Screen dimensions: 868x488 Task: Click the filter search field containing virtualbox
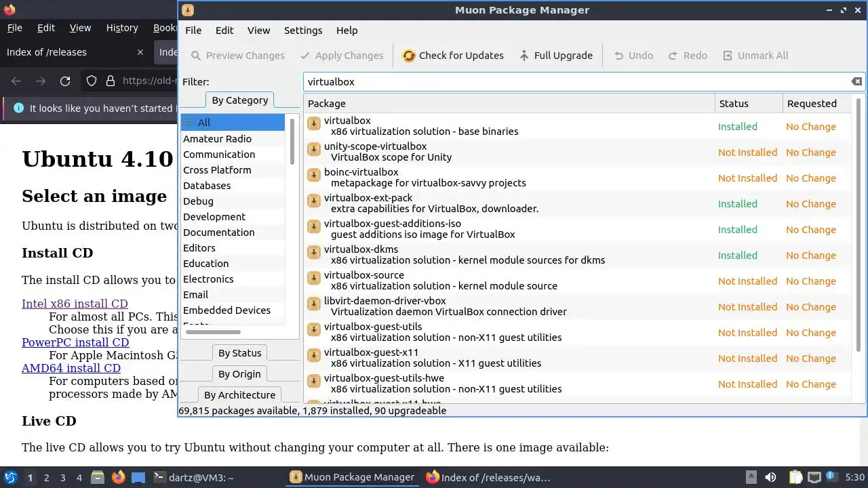(x=576, y=81)
